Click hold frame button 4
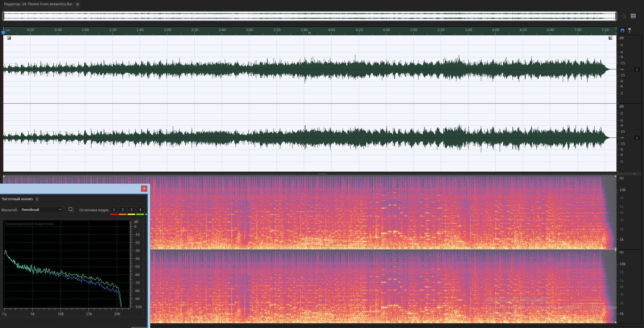Screen dimensions: 644x328 point(140,210)
